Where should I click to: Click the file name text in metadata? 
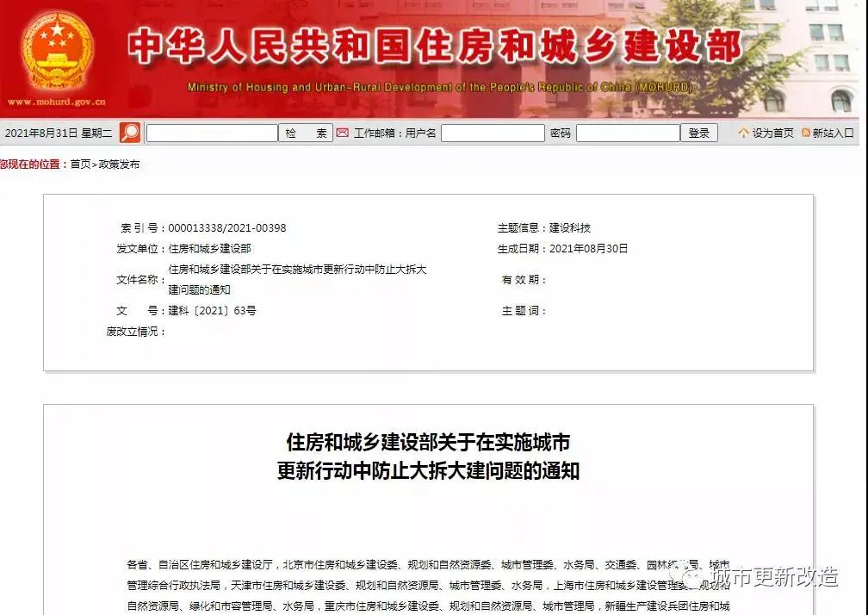(297, 280)
